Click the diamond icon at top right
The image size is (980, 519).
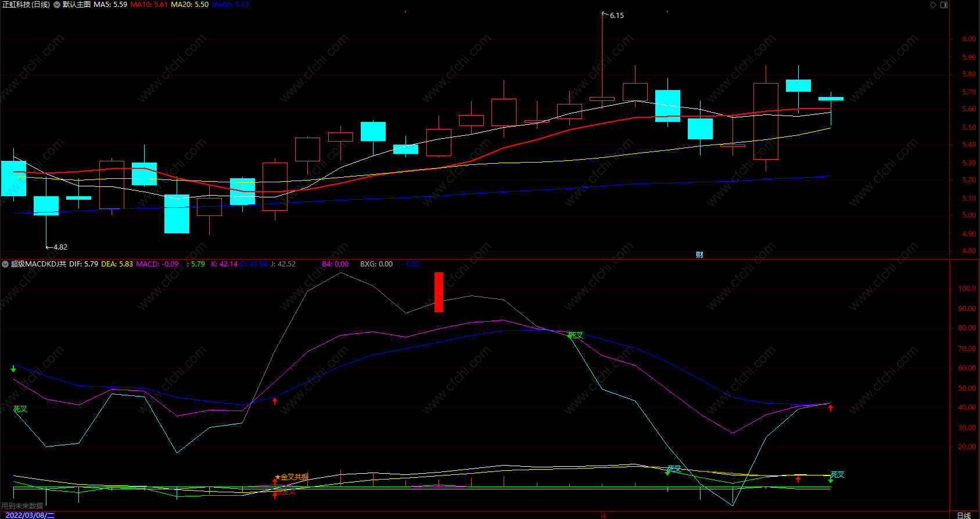934,5
